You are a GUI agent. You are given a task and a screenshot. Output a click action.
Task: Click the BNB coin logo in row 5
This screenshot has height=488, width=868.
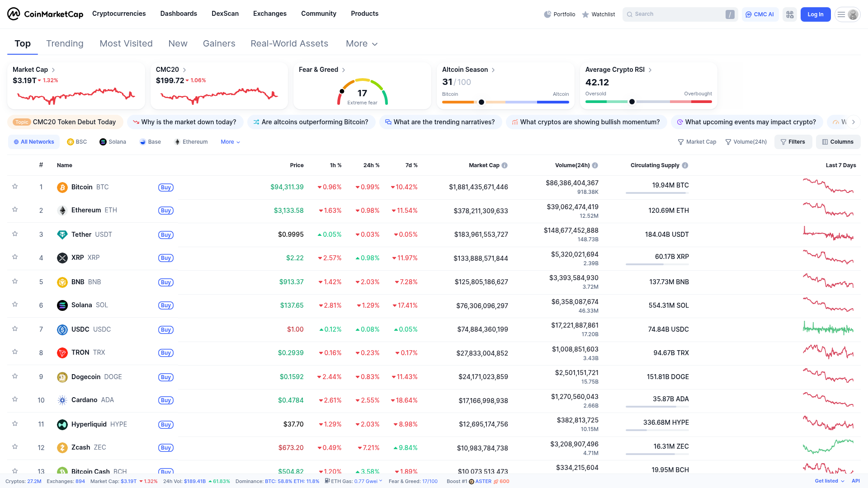(x=62, y=282)
